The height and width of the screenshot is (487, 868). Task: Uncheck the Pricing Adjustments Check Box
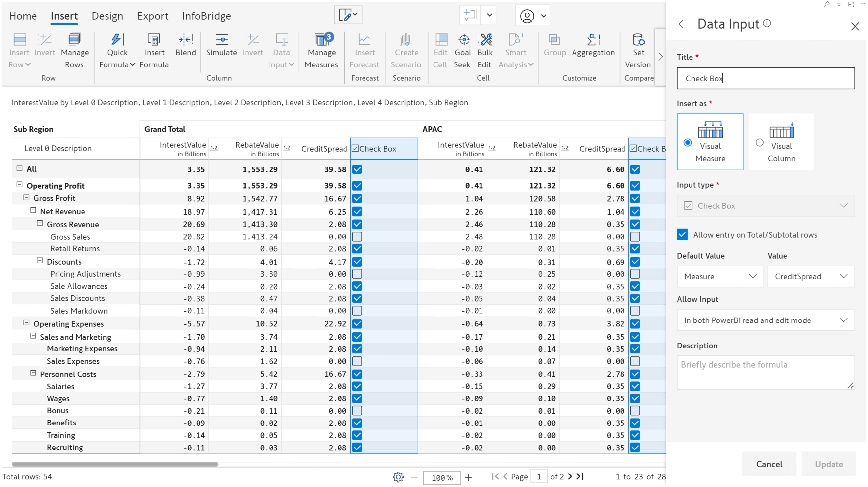pyautogui.click(x=357, y=273)
